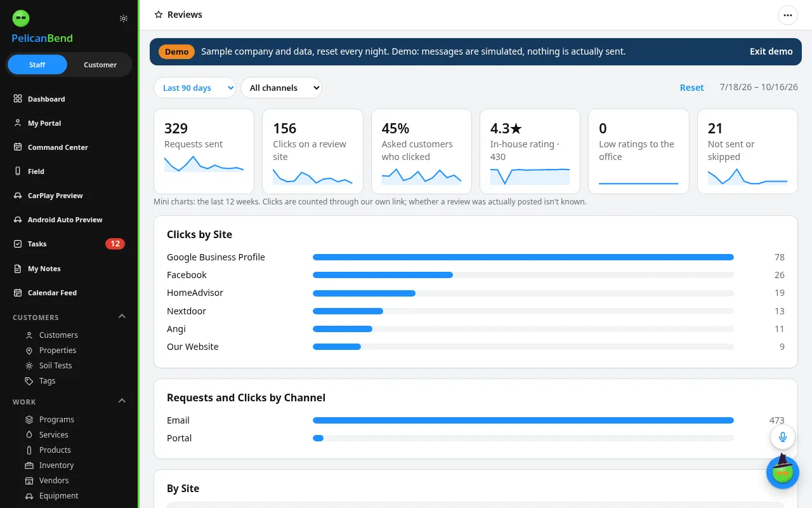812x508 pixels.
Task: Collapse the CUSTOMERS sidebar section
Action: [x=122, y=316]
